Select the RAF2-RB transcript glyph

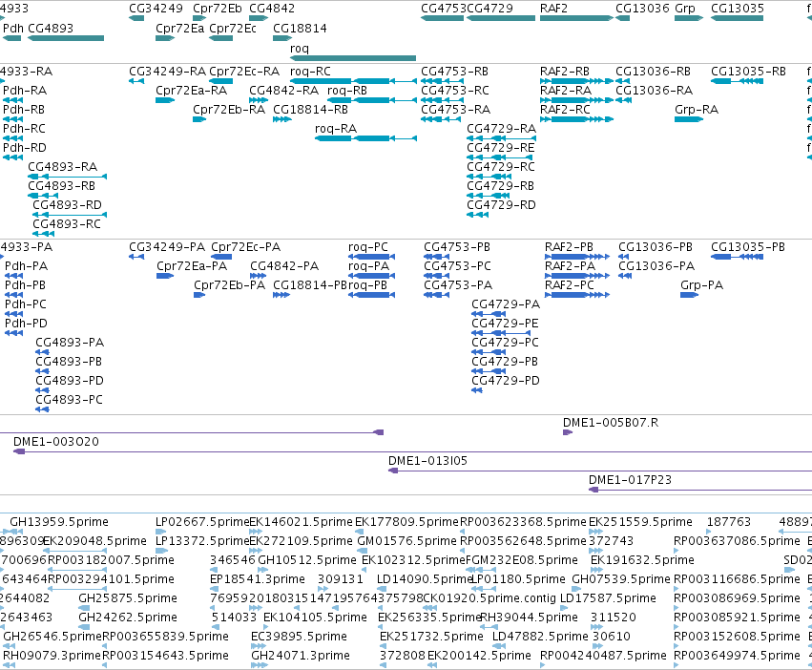coord(576,81)
